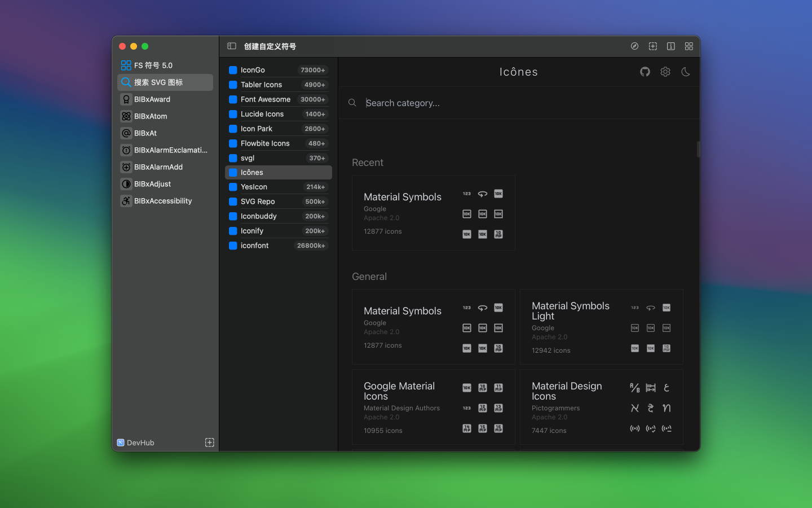Image resolution: width=812 pixels, height=508 pixels.
Task: Toggle dark mode moon icon
Action: tap(686, 72)
